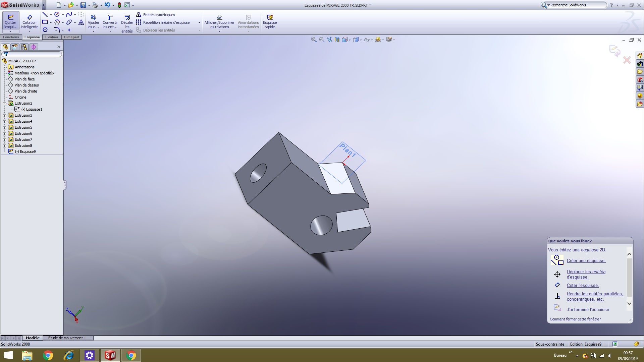Click Comment fermer cette fenêtre link
The image size is (644, 362).
(x=575, y=319)
